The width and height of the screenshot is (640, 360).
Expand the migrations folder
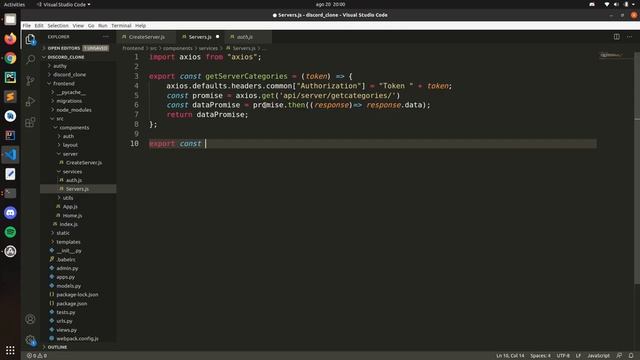coord(69,101)
